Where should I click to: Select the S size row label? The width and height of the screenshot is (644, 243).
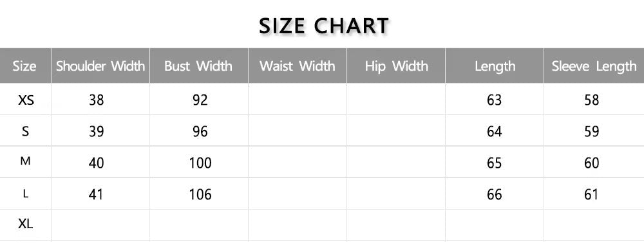point(26,131)
